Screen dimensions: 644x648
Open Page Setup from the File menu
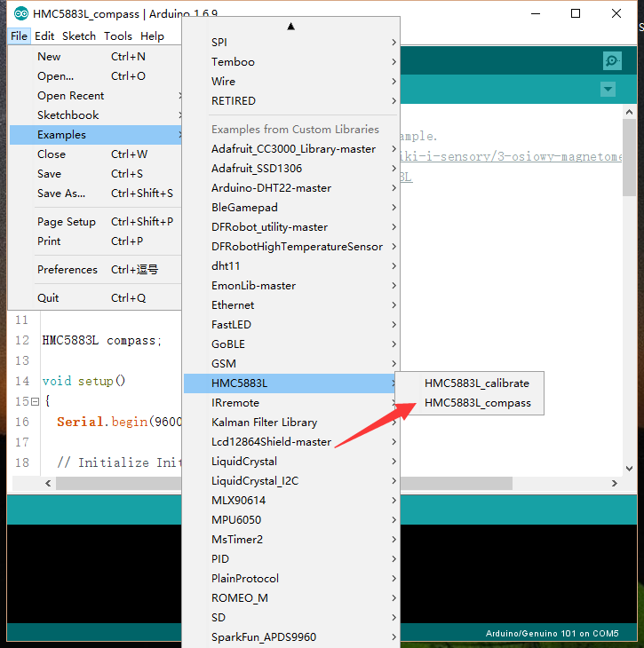coord(96,222)
